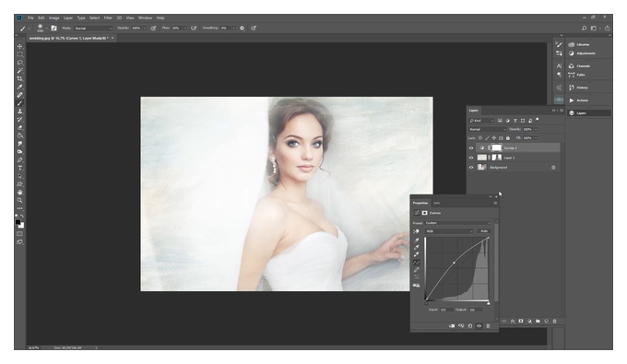Open the RGB channel dropdown in Curves
This screenshot has width=627, height=364.
pyautogui.click(x=449, y=231)
